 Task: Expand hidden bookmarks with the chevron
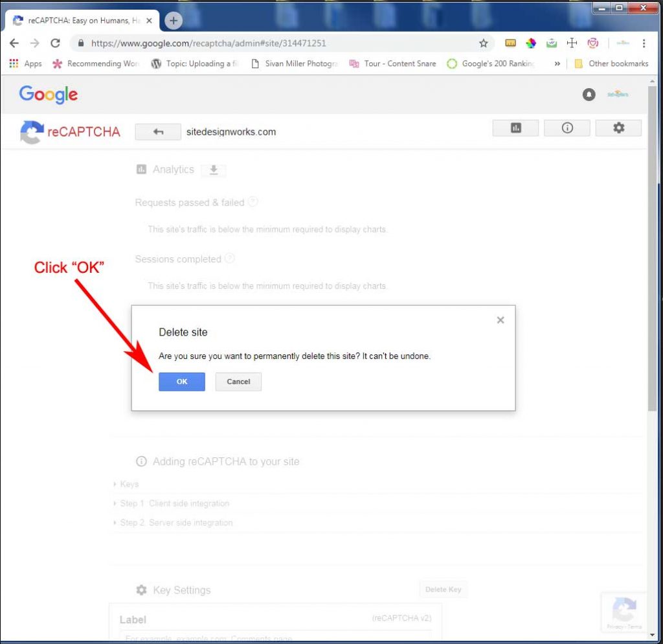[557, 63]
